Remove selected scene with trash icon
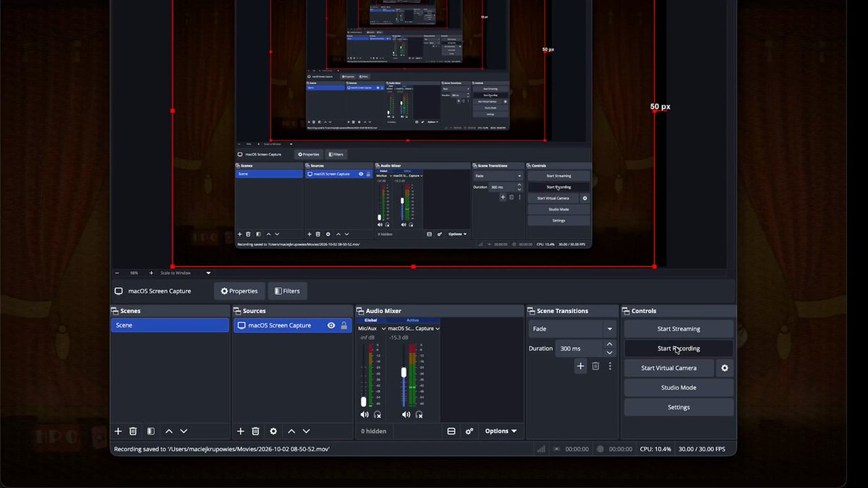This screenshot has width=868, height=488. tap(133, 431)
